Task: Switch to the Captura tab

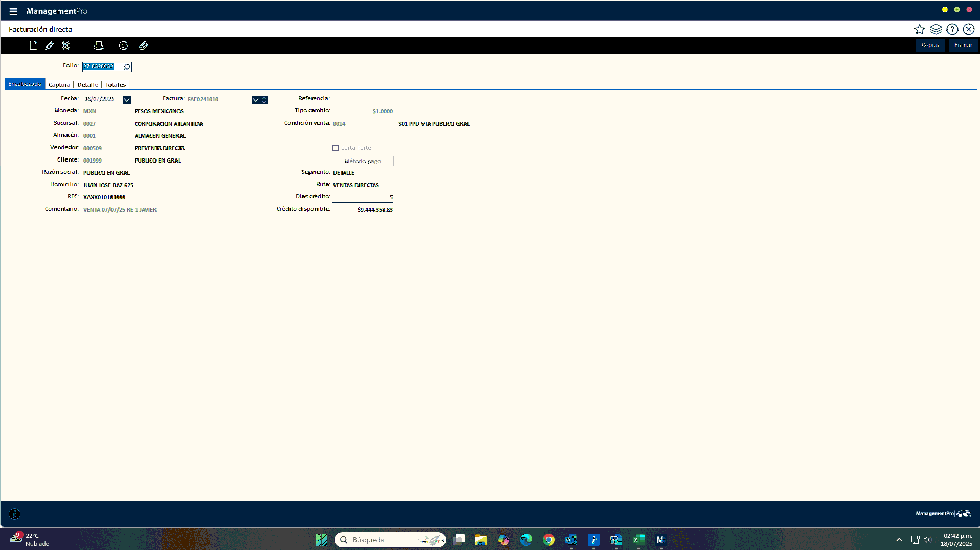Action: [x=59, y=85]
